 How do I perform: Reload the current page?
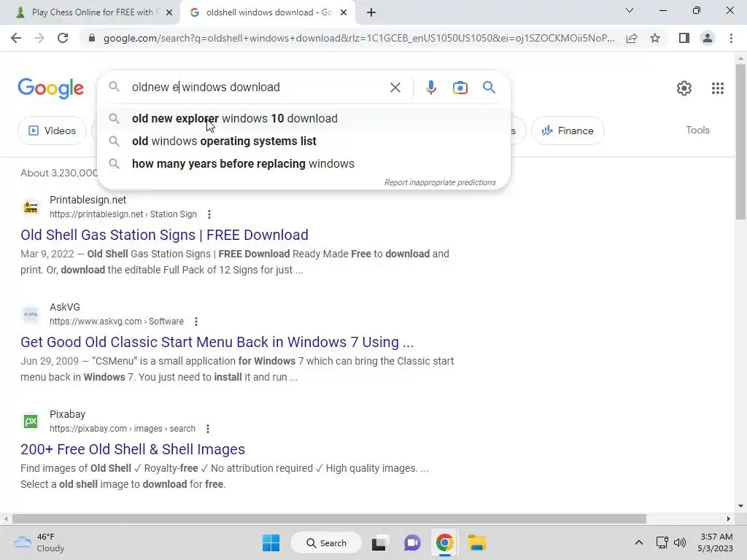click(63, 38)
